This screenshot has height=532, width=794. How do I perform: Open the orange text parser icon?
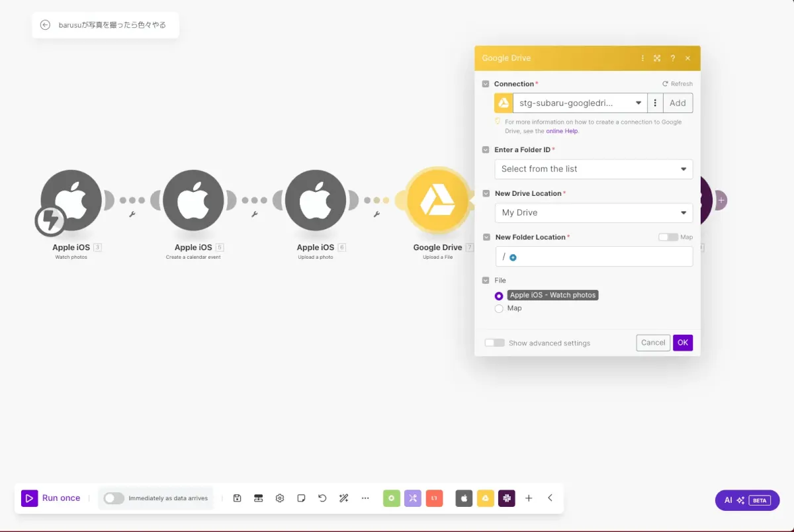pyautogui.click(x=434, y=498)
